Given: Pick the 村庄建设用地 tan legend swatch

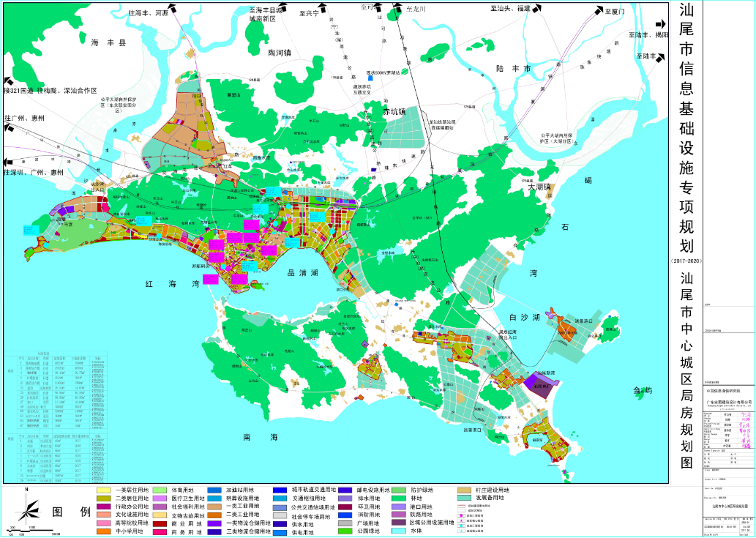Looking at the screenshot, I should point(464,490).
